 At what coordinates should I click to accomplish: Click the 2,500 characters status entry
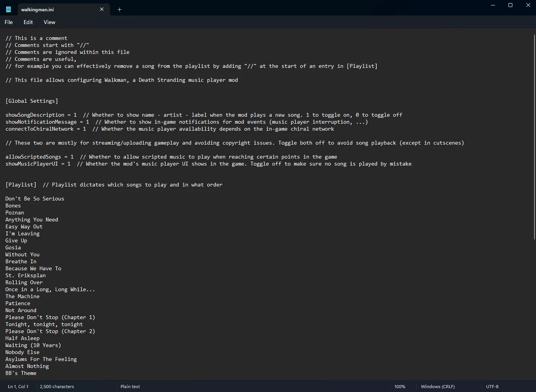57,387
